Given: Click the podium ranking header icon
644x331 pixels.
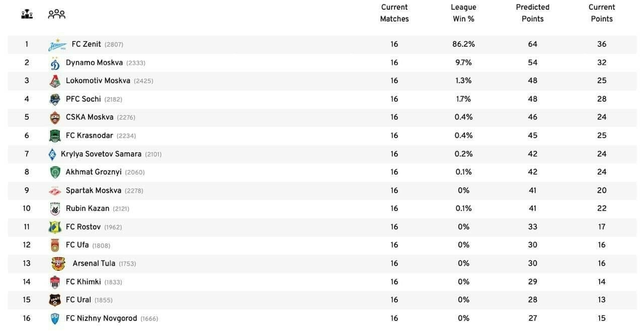Looking at the screenshot, I should (x=27, y=14).
